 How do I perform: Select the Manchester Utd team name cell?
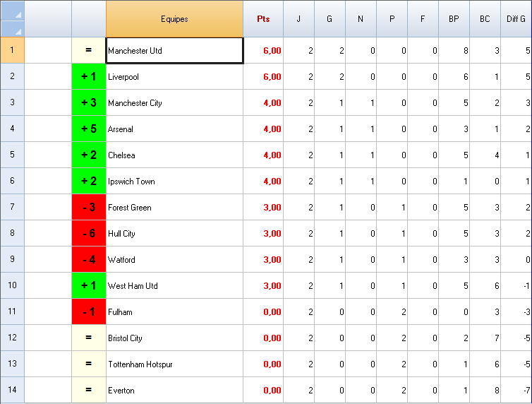174,51
